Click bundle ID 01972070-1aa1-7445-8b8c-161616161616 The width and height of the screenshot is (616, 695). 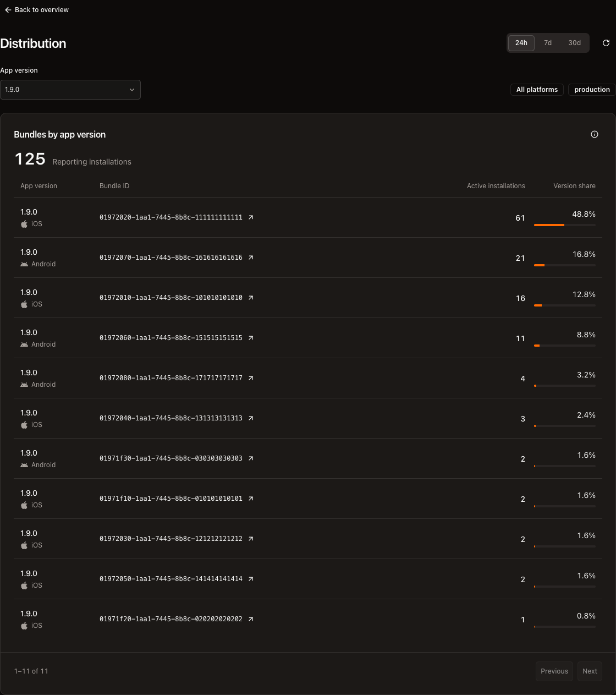171,258
